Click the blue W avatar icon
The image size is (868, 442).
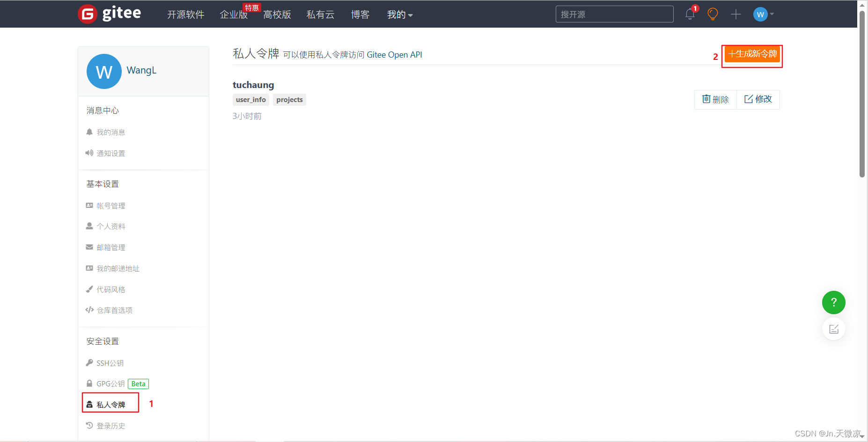[x=759, y=14]
